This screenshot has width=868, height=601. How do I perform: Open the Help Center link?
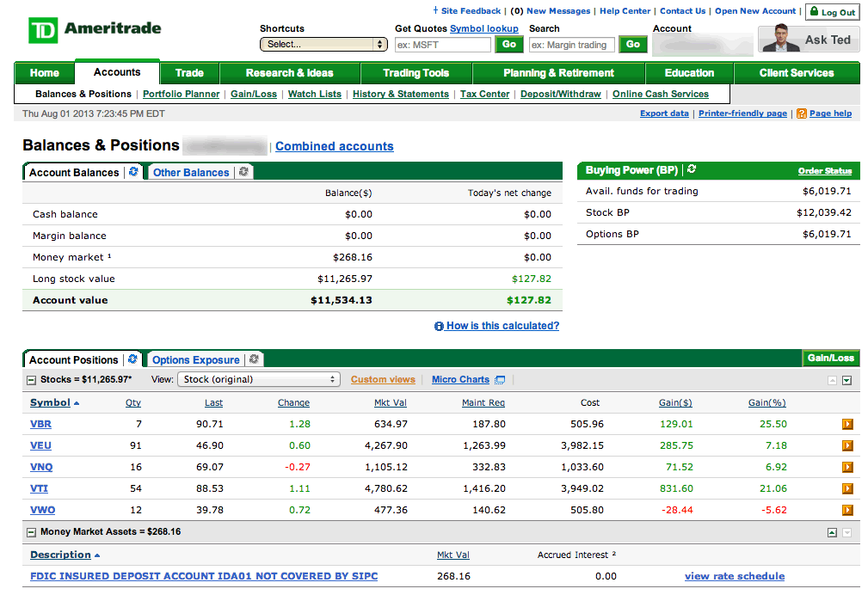[625, 11]
